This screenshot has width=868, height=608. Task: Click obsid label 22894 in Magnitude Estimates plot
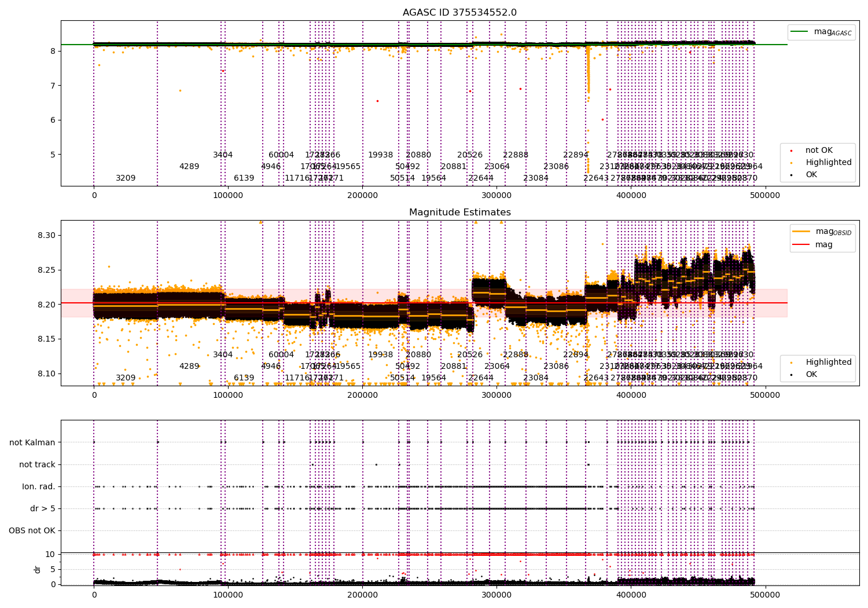click(576, 354)
